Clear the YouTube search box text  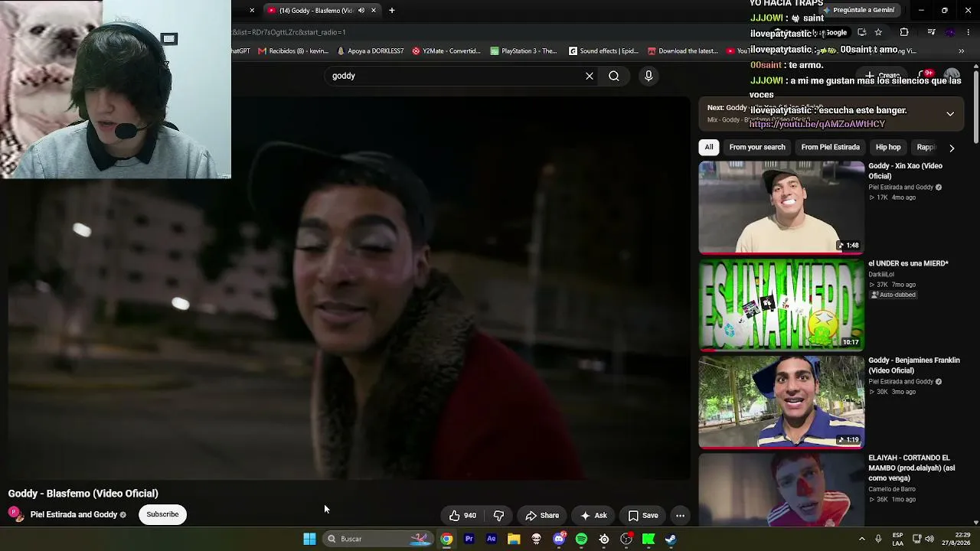coord(590,76)
